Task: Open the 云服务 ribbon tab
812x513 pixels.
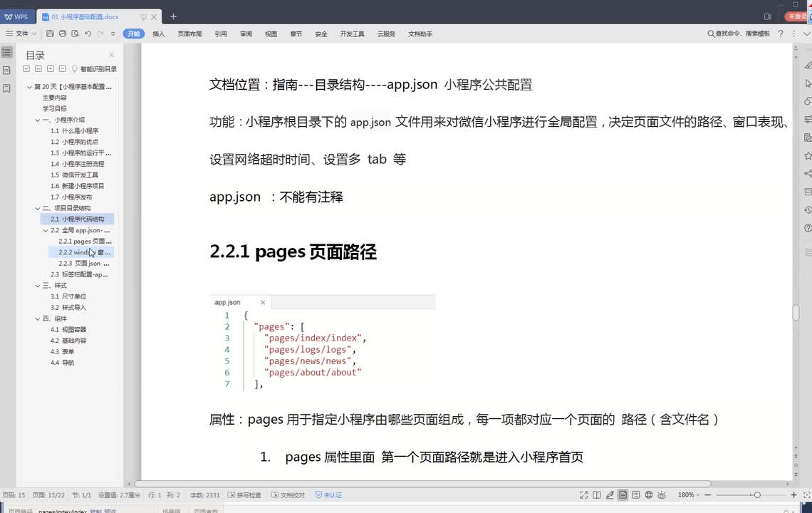Action: tap(386, 34)
